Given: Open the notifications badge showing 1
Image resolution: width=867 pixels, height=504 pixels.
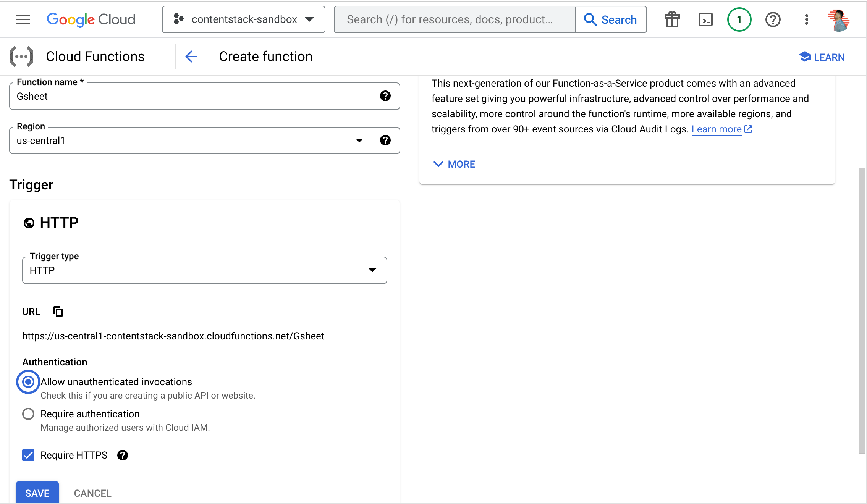Looking at the screenshot, I should [739, 19].
